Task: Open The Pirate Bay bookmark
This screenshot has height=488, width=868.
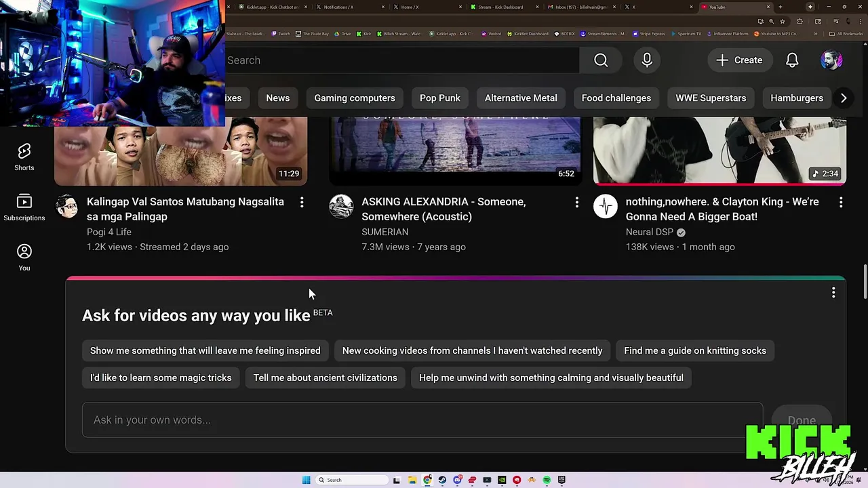Action: coord(312,34)
